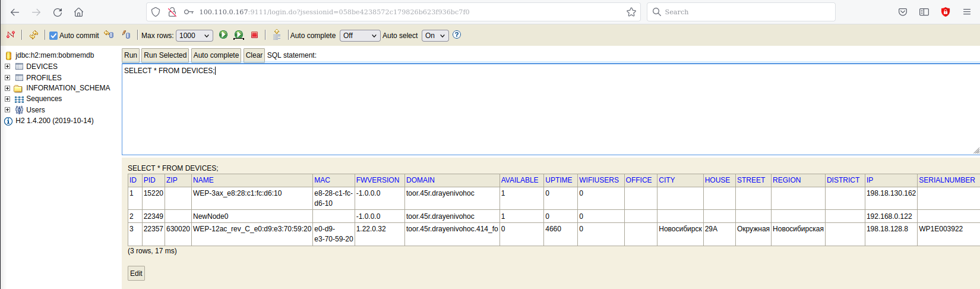
Task: Click the Run Selected button
Action: 165,55
